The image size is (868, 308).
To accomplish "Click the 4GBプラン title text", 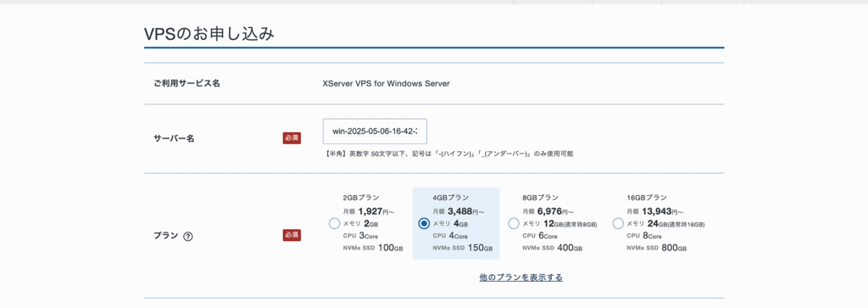I will (451, 197).
